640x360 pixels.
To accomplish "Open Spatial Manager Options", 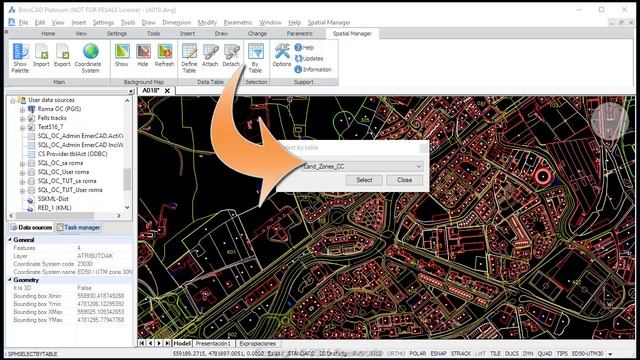I will [282, 56].
